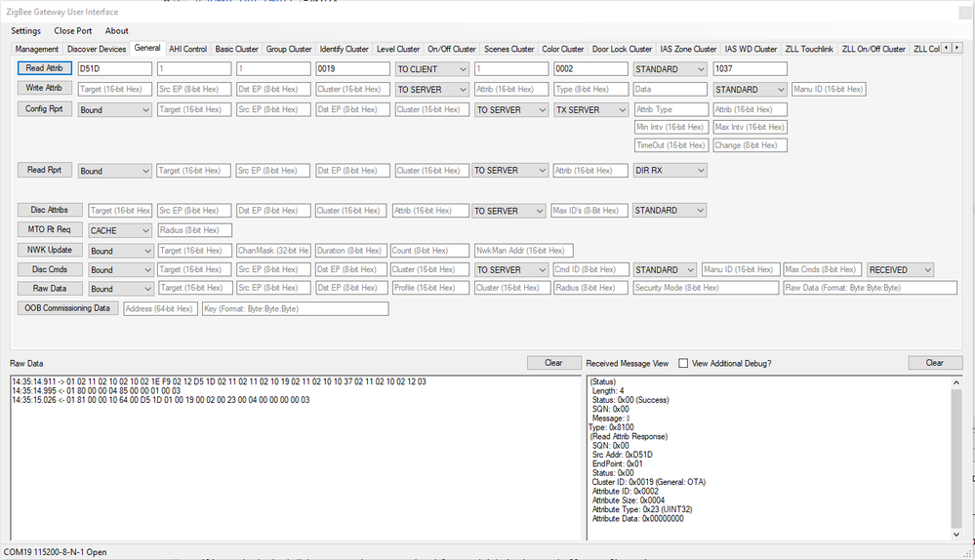The width and height of the screenshot is (975, 560).
Task: Click the Disc Attribs button
Action: point(49,210)
